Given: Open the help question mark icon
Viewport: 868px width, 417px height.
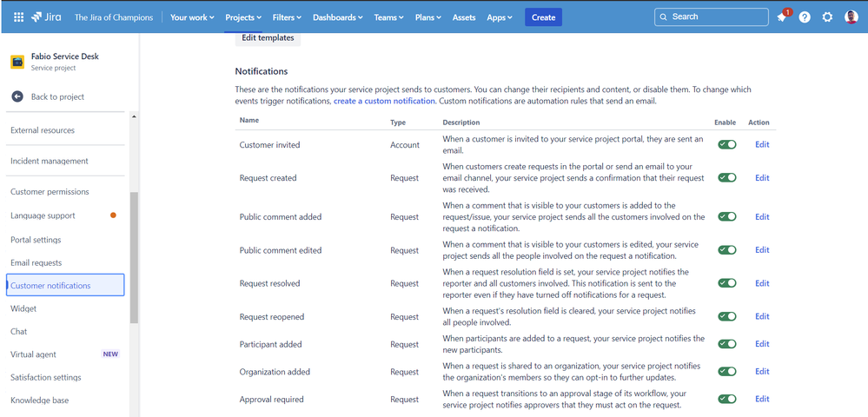Looking at the screenshot, I should 805,17.
